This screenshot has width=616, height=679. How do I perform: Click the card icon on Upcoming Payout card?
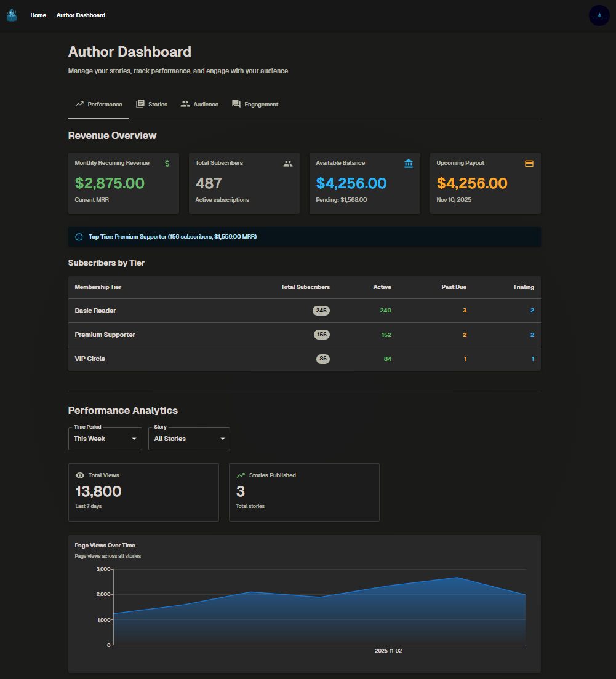pos(529,163)
